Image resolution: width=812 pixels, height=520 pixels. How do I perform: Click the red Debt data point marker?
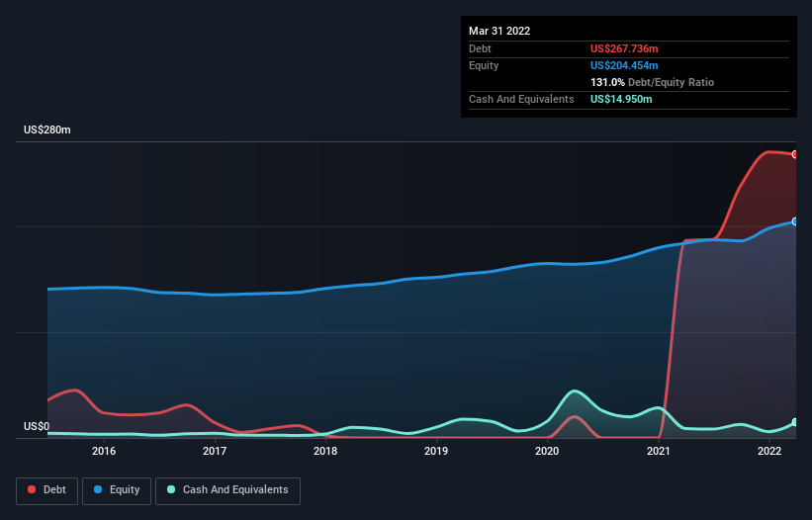[795, 154]
